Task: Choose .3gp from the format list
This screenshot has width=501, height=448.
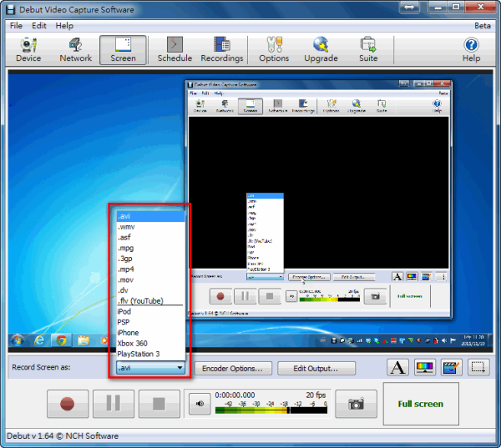Action: pos(150,259)
